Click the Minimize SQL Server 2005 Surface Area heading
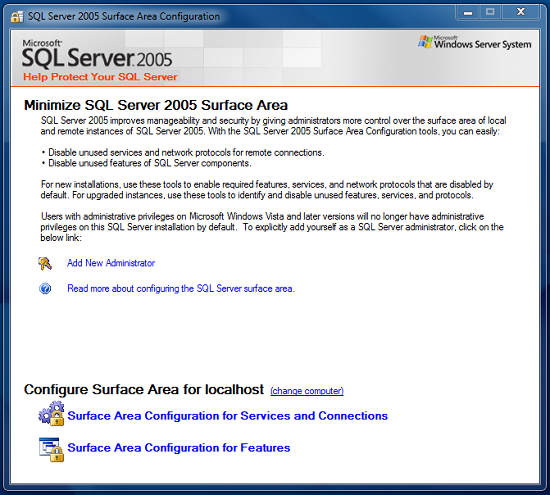 tap(156, 105)
